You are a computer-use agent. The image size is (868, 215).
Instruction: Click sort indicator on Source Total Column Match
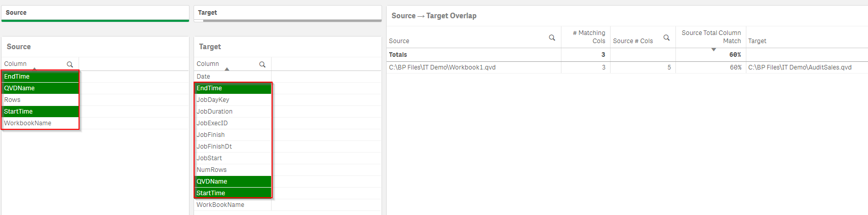click(713, 49)
